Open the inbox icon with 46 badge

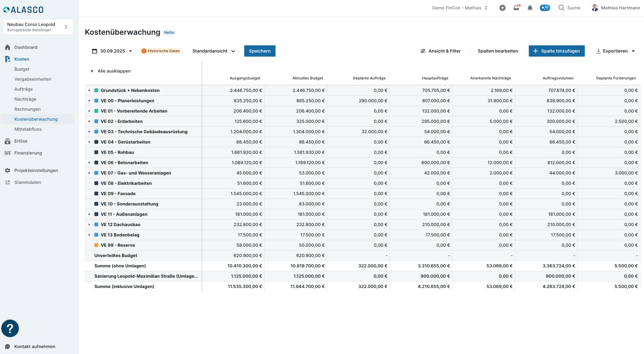(x=516, y=8)
